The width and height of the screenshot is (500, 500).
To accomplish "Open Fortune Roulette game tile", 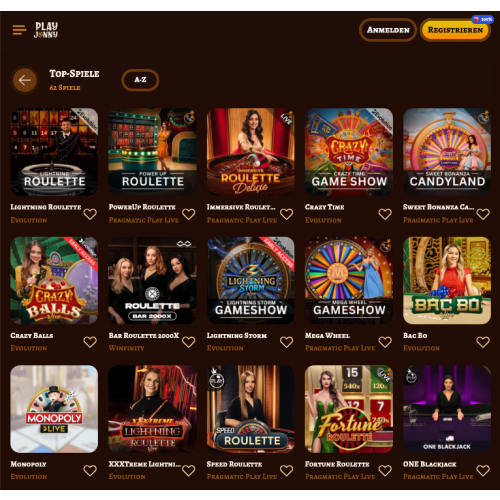I will (349, 409).
